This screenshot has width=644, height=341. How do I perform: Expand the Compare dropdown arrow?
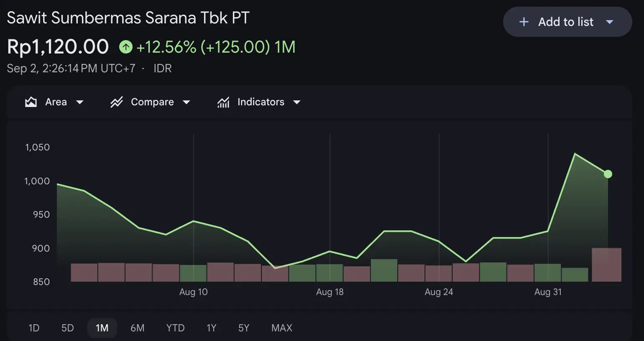click(x=187, y=102)
